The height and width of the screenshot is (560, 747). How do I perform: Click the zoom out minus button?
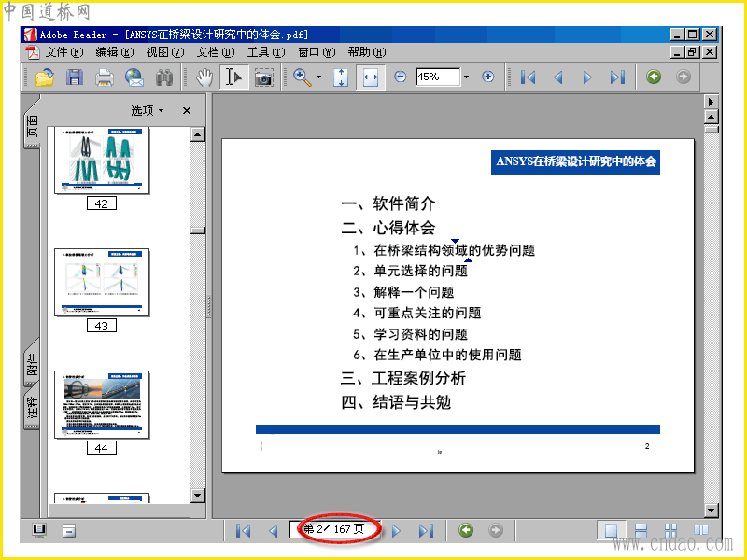[x=401, y=77]
